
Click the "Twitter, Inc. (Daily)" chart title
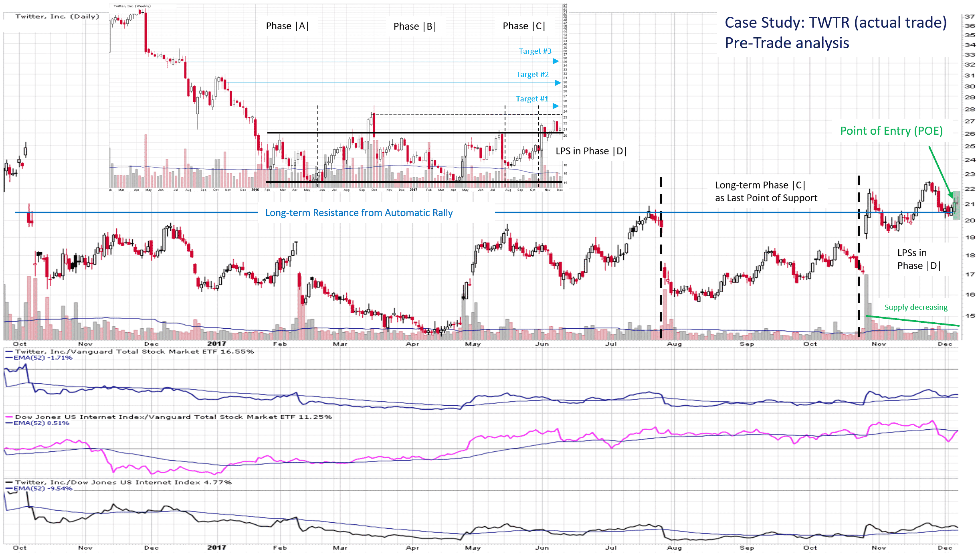point(57,16)
